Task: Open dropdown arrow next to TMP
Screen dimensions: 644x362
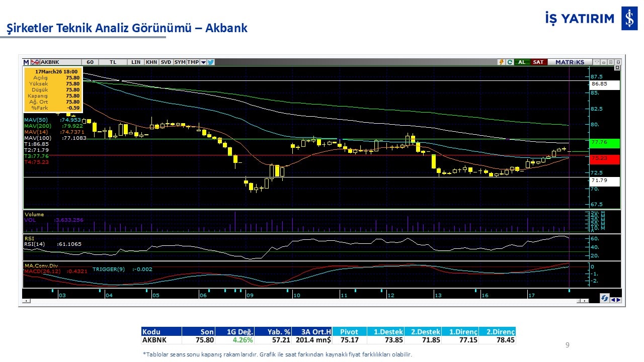Action: coord(203,62)
